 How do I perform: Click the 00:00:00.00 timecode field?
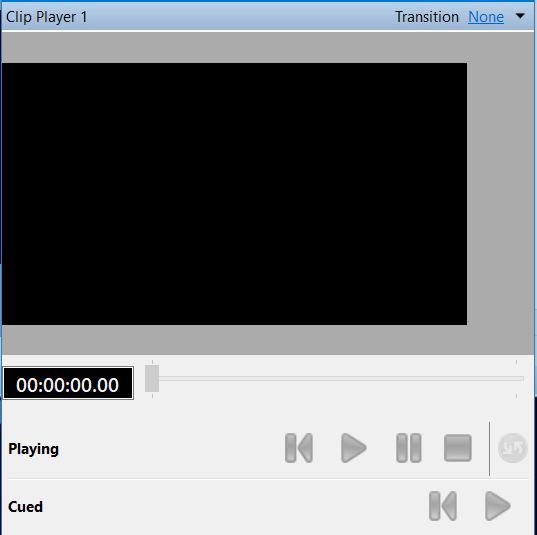(68, 383)
